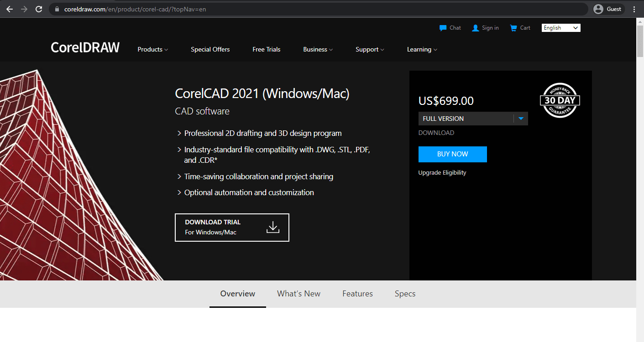The width and height of the screenshot is (644, 342).
Task: Click the US$699.00 price text
Action: [x=446, y=101]
